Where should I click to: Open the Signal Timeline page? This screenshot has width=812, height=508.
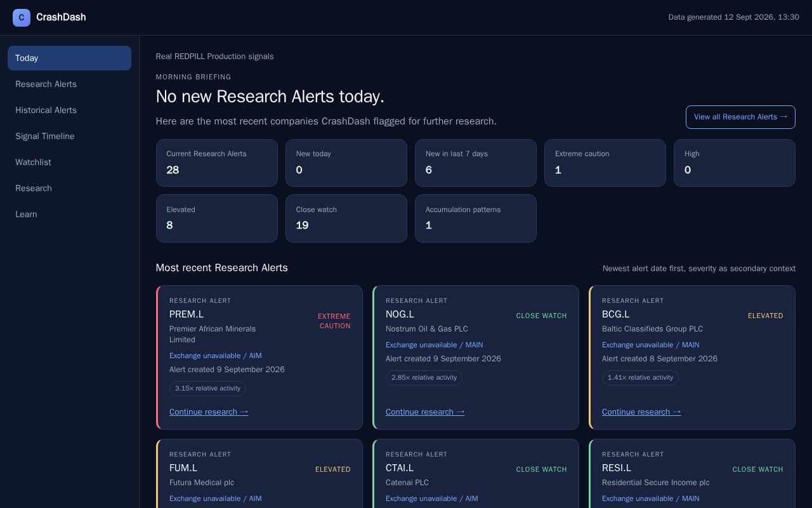pyautogui.click(x=69, y=136)
